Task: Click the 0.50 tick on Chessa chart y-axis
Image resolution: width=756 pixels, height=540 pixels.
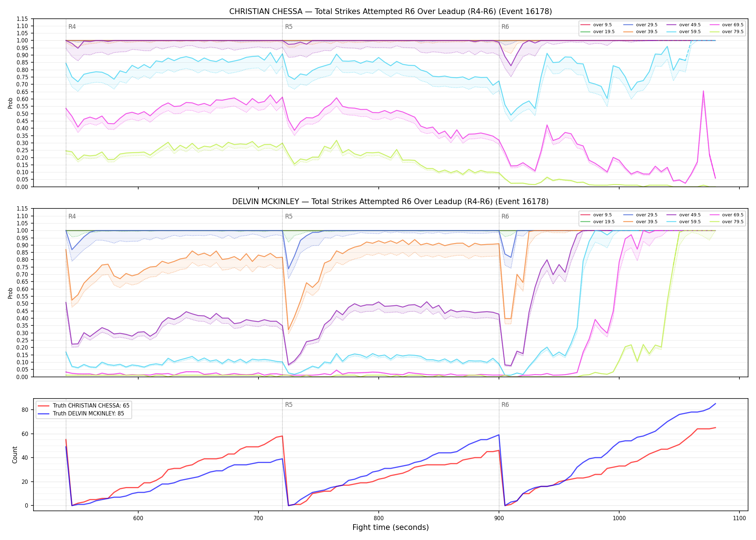Action: tap(22, 114)
